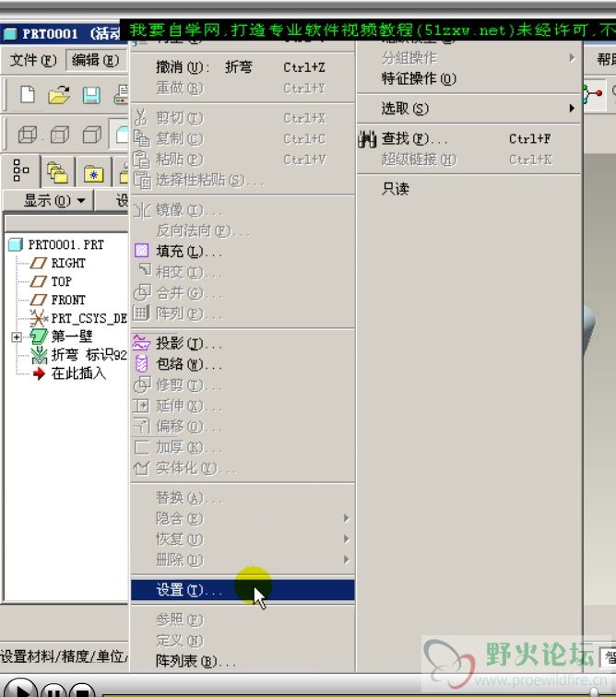616x697 pixels.
Task: Open the 选取 (S) submenu
Action: [x=468, y=109]
